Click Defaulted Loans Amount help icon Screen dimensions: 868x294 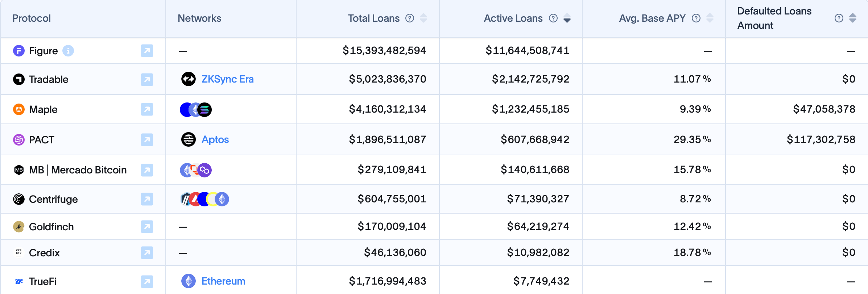[839, 18]
